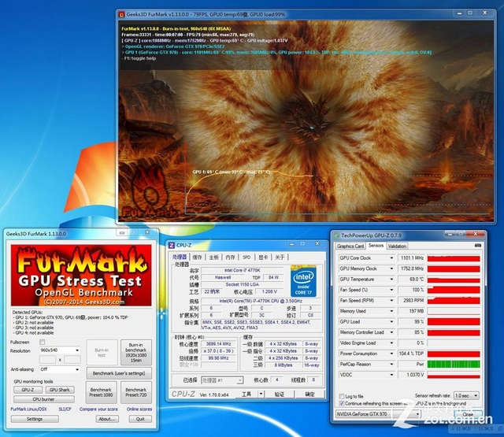
Task: Click the GPU-Z title bar icon
Action: pos(336,235)
